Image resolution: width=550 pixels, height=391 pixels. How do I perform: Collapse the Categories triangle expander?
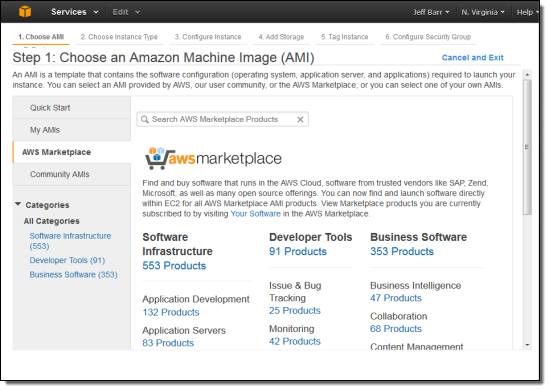[18, 204]
